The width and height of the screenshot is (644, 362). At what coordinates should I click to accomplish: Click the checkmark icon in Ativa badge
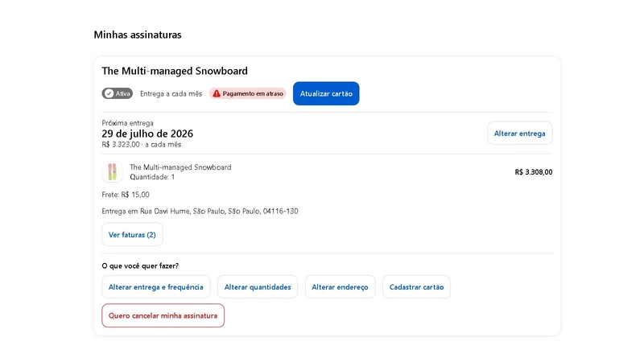click(109, 93)
